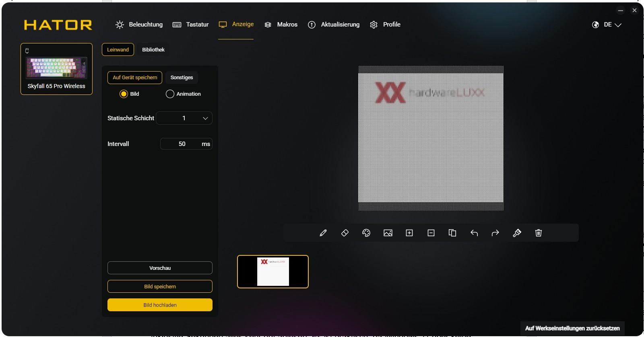644x337 pixels.
Task: Switch to the Leinwand sub-tab
Action: pyautogui.click(x=118, y=50)
